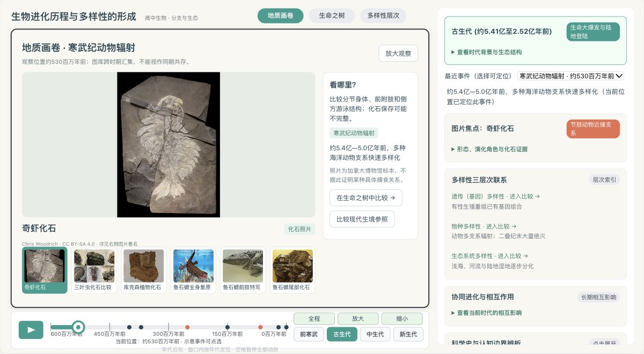Open the 最近事件 dropdown selector
The image size is (644, 354).
[x=570, y=76]
